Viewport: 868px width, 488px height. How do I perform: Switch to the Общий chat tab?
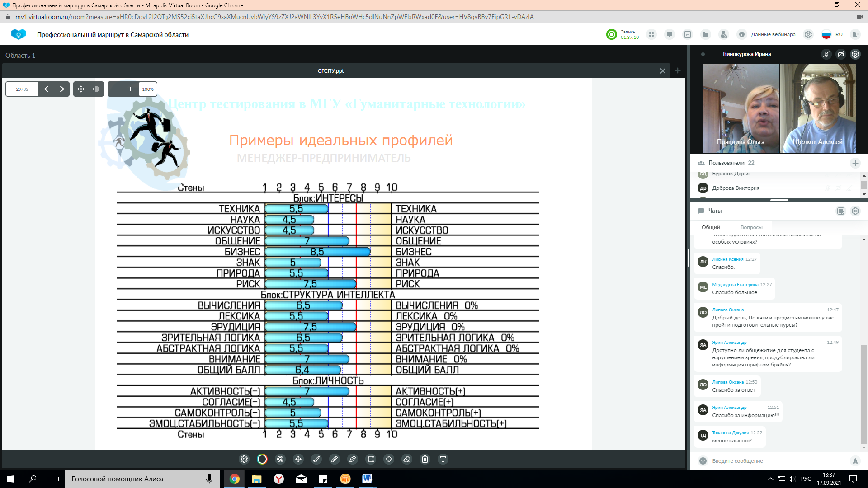pos(711,227)
